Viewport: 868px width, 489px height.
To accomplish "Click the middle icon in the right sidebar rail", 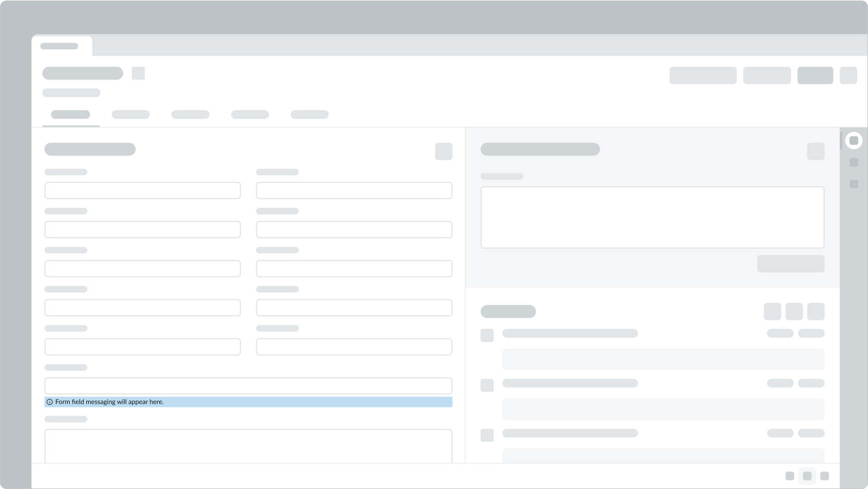I will pyautogui.click(x=854, y=162).
